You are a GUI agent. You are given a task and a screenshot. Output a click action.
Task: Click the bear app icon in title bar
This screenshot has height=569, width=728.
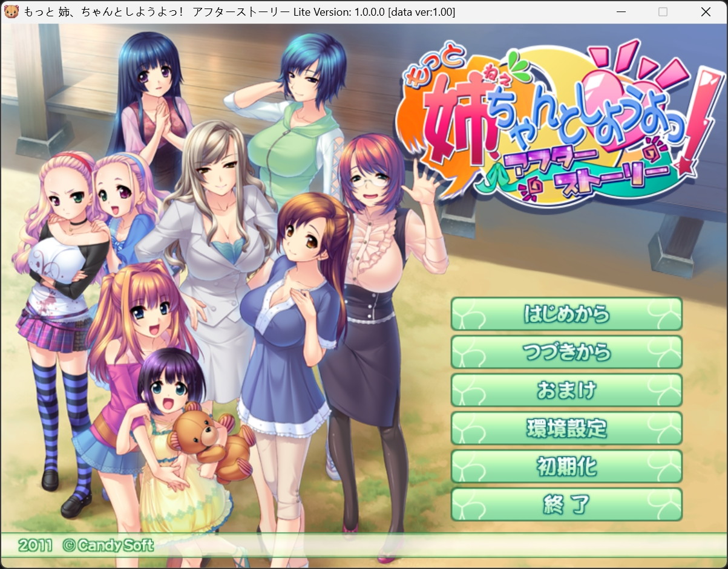click(x=11, y=11)
